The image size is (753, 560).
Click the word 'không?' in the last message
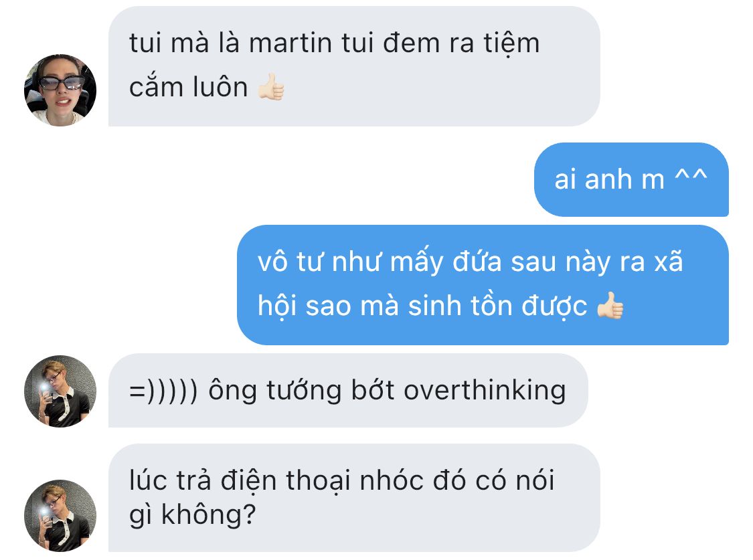coord(208,515)
